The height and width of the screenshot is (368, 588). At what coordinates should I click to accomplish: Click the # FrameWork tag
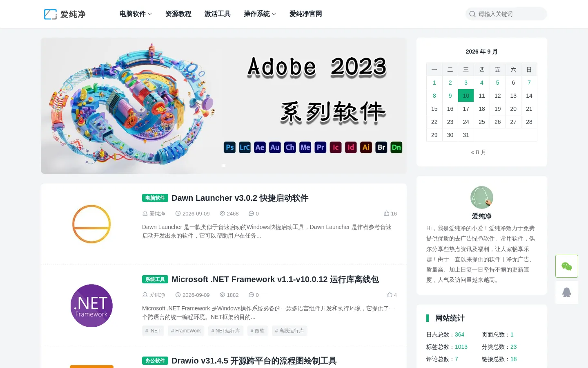pos(186,331)
